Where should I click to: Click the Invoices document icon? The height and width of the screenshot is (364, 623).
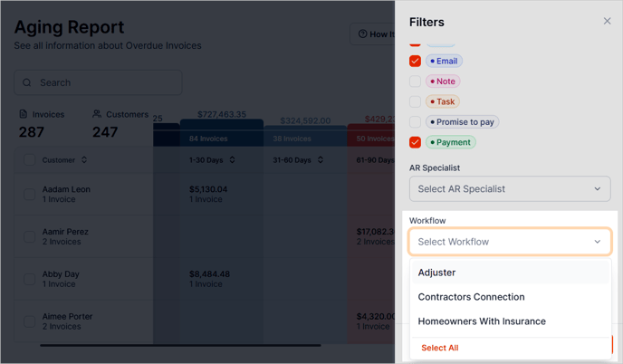click(24, 114)
